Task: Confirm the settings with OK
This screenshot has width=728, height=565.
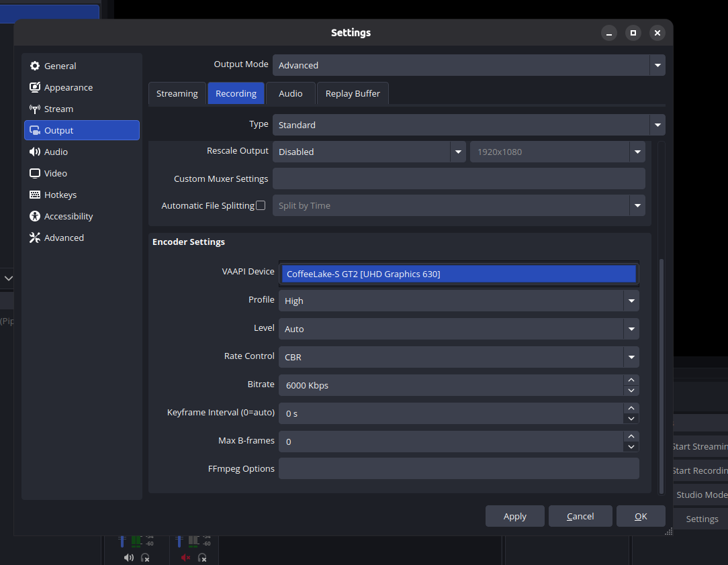Action: click(641, 516)
